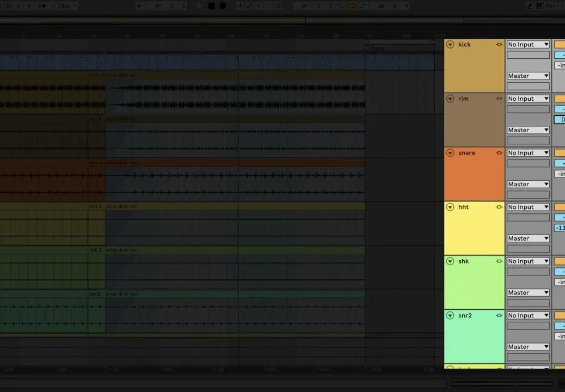Click the phase nudge bars icon

(x=8, y=6)
